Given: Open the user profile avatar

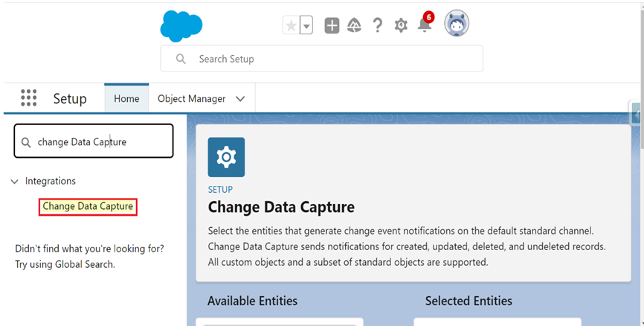Looking at the screenshot, I should 457,23.
